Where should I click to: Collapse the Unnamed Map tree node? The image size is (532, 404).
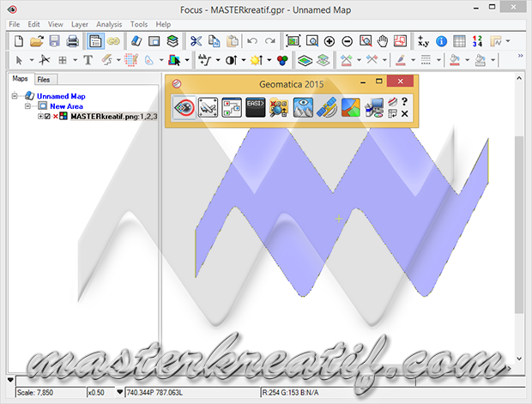coord(15,96)
